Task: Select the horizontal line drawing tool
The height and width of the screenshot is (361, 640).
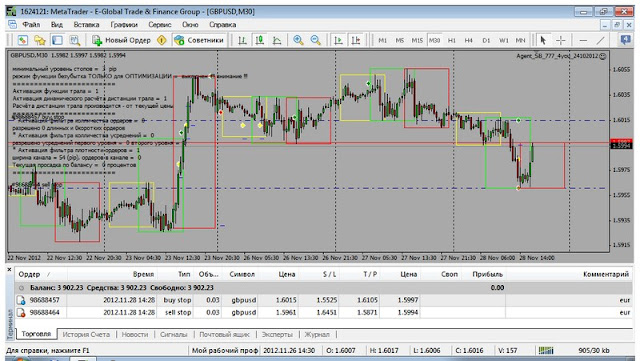Action: [x=583, y=40]
